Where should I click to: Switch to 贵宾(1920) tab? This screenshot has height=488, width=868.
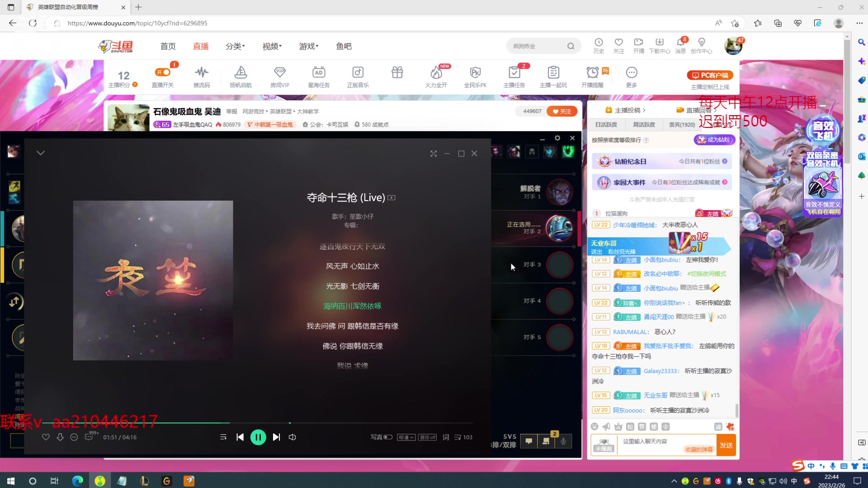[x=682, y=125]
